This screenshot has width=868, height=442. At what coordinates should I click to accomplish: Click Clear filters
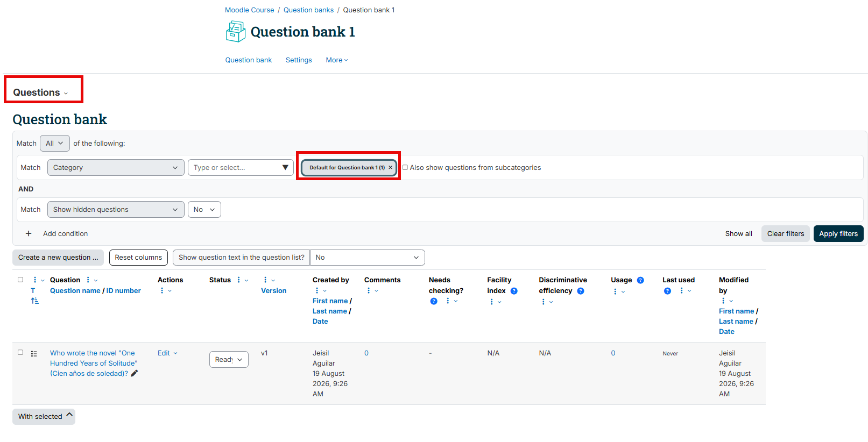point(786,234)
